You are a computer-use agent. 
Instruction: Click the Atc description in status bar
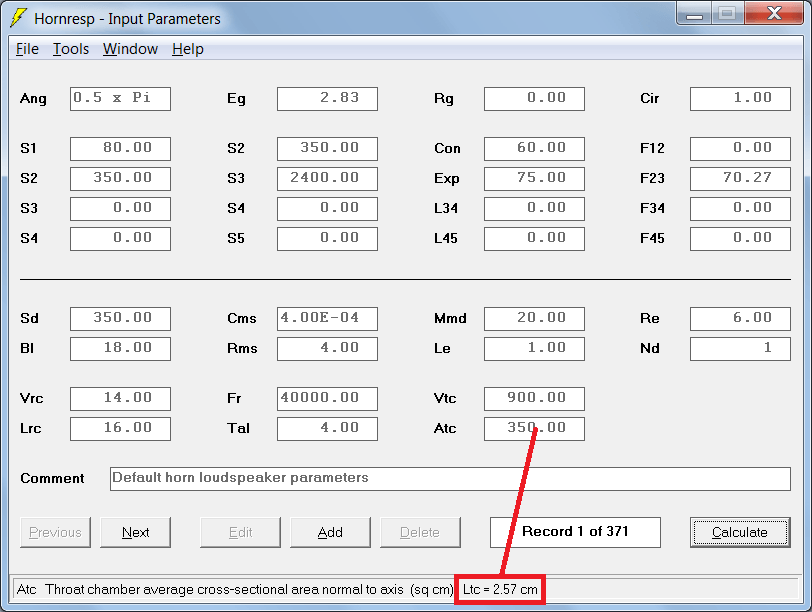click(x=235, y=589)
